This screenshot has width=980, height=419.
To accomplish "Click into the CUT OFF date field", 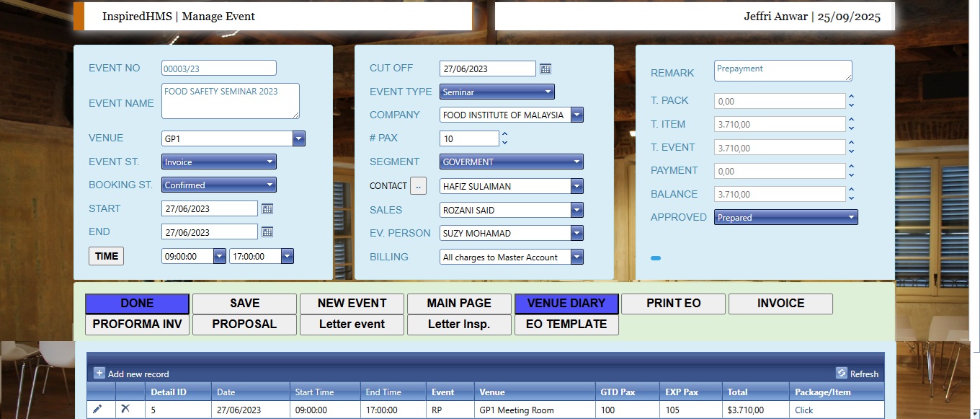I will click(488, 69).
